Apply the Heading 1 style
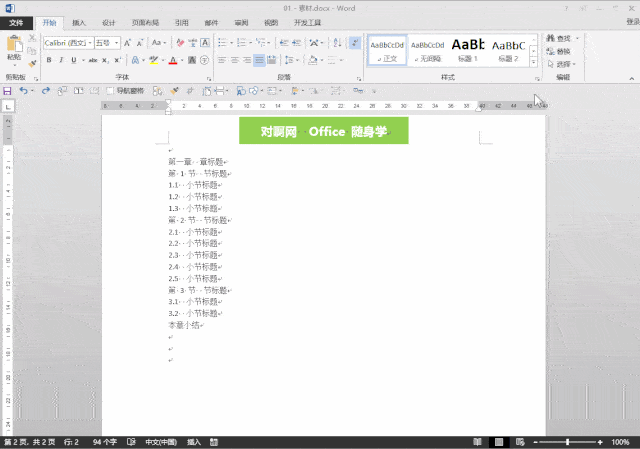The image size is (640, 449). coord(468,50)
